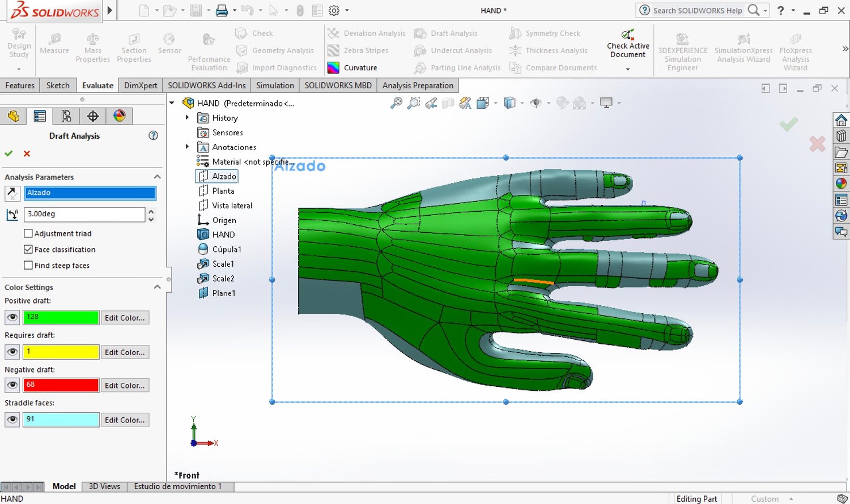Viewport: 850px width, 504px height.
Task: Switch to the Features tab
Action: click(20, 86)
